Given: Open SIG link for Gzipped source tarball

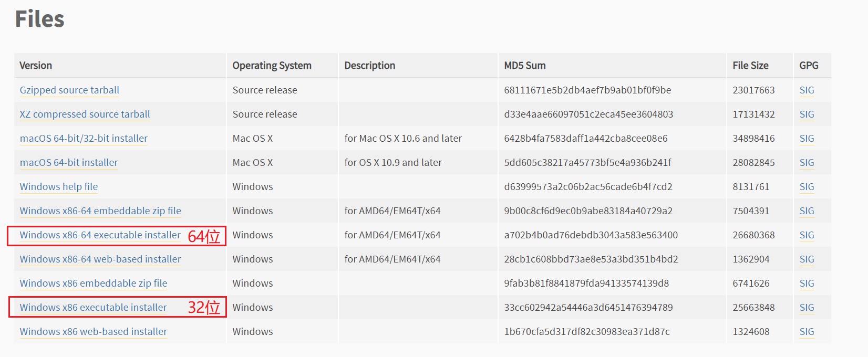Looking at the screenshot, I should tap(807, 90).
